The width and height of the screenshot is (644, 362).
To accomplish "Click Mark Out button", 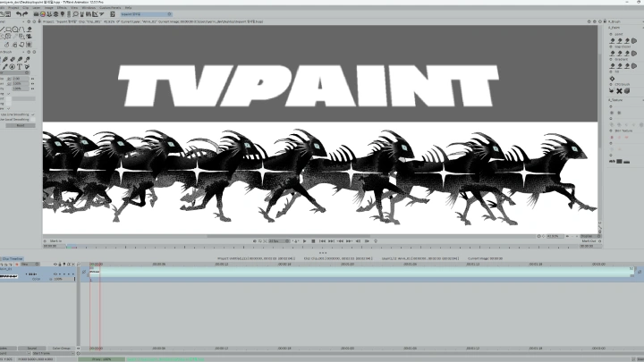I will pos(589,241).
